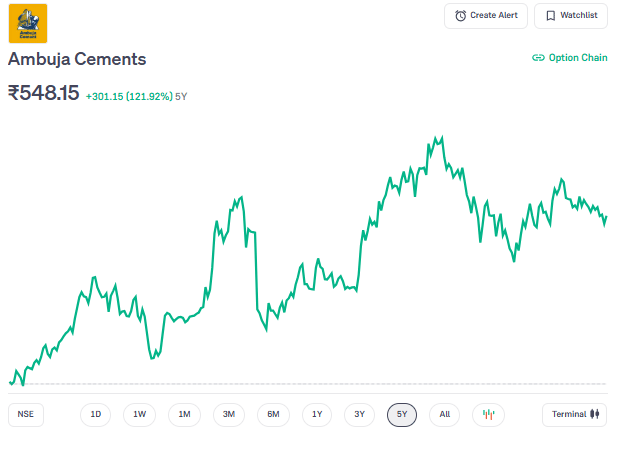This screenshot has height=450, width=623.
Task: Select the 1D time range
Action: click(x=95, y=414)
